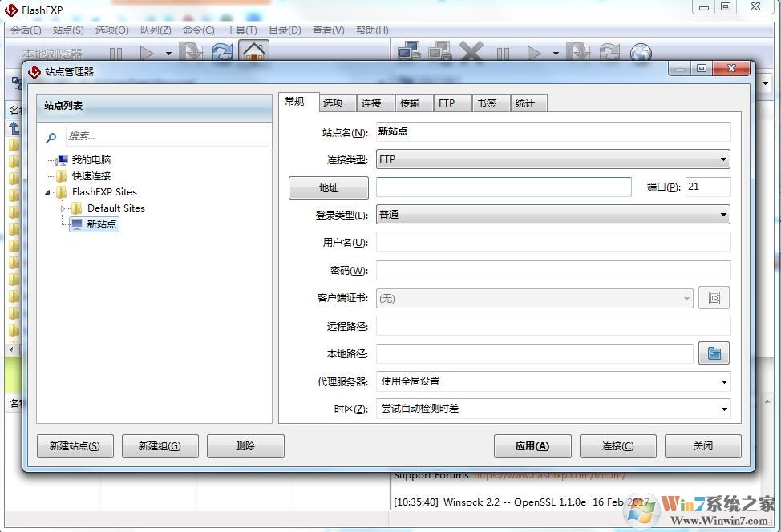Click the certificate icon button next to 客户端证书

714,298
